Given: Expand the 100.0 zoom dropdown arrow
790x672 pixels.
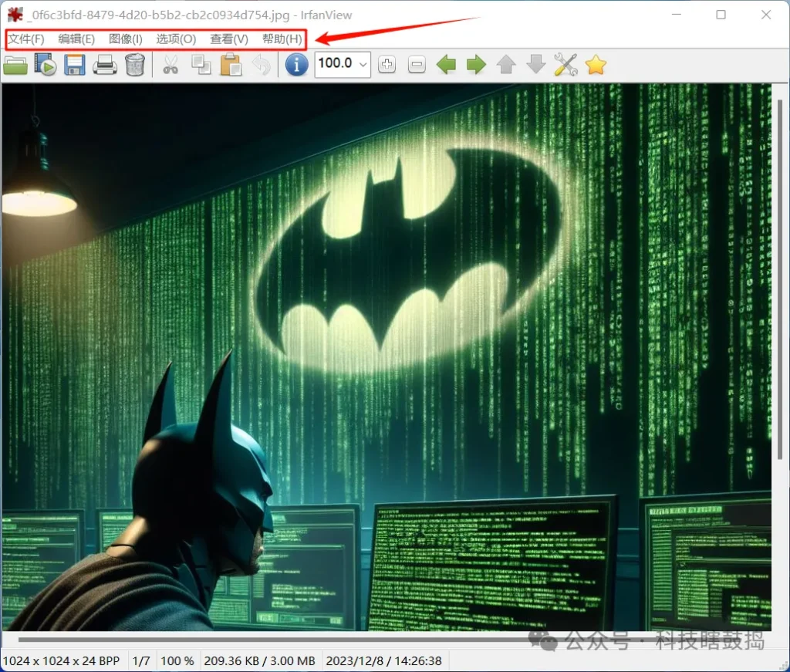Looking at the screenshot, I should point(363,65).
